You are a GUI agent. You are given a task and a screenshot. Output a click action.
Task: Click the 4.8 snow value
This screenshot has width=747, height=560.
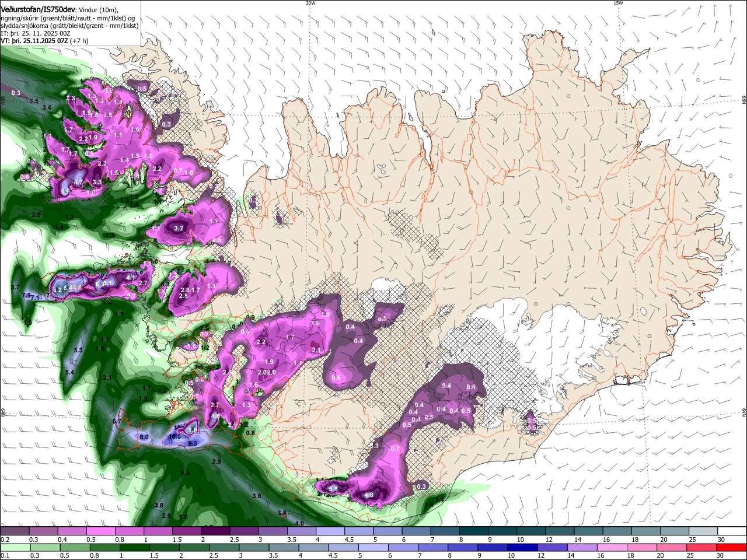(x=369, y=495)
